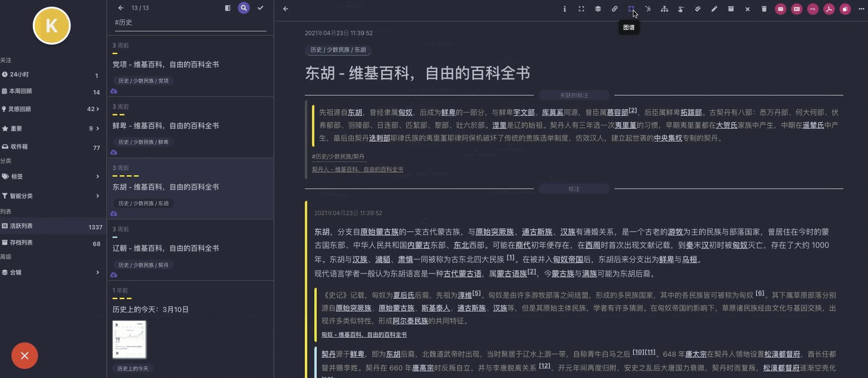Screen dimensions: 868x378
Task: Click the 中央集权 link
Action: click(668, 138)
